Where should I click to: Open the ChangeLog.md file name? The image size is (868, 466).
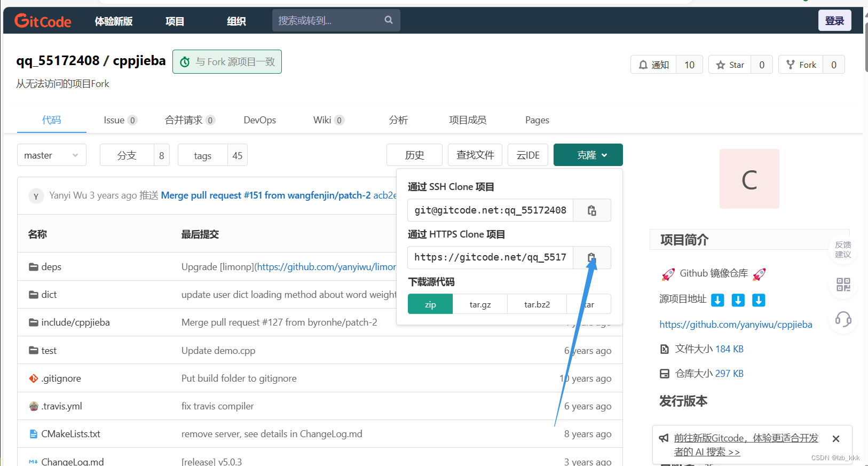[x=73, y=462]
